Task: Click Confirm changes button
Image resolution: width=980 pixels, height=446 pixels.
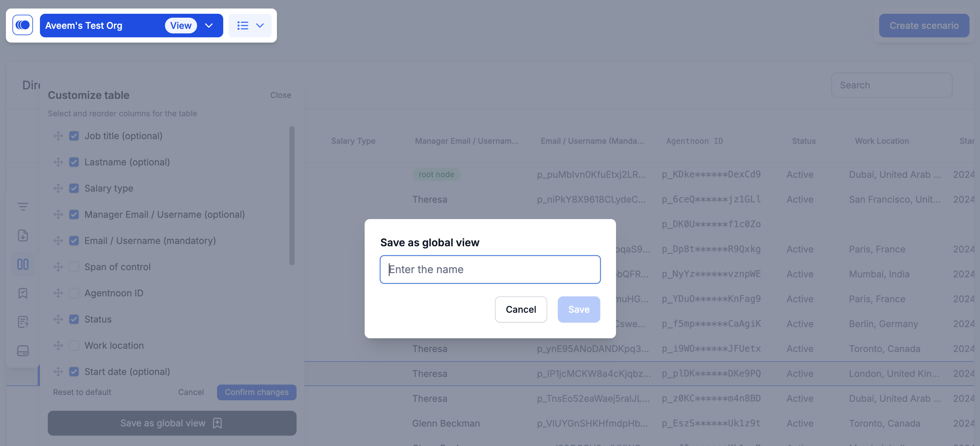Action: (256, 392)
